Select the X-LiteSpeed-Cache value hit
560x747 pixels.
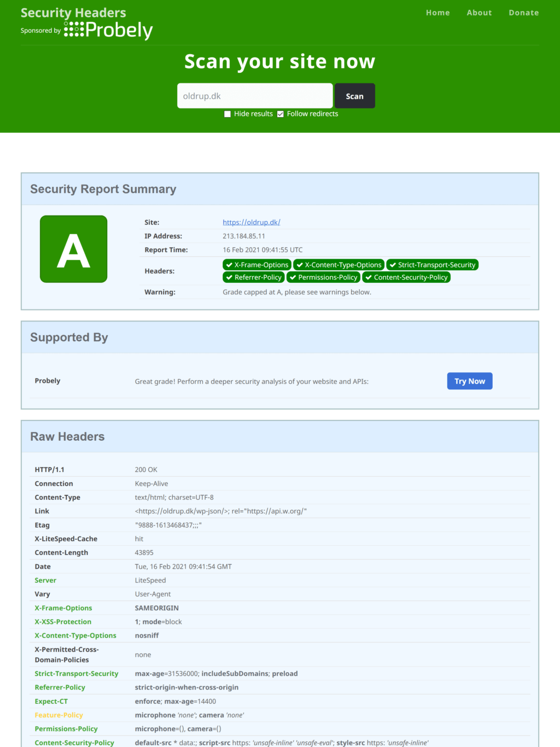139,539
